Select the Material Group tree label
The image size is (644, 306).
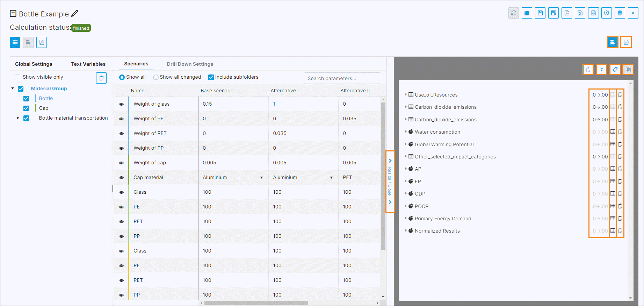[x=49, y=88]
